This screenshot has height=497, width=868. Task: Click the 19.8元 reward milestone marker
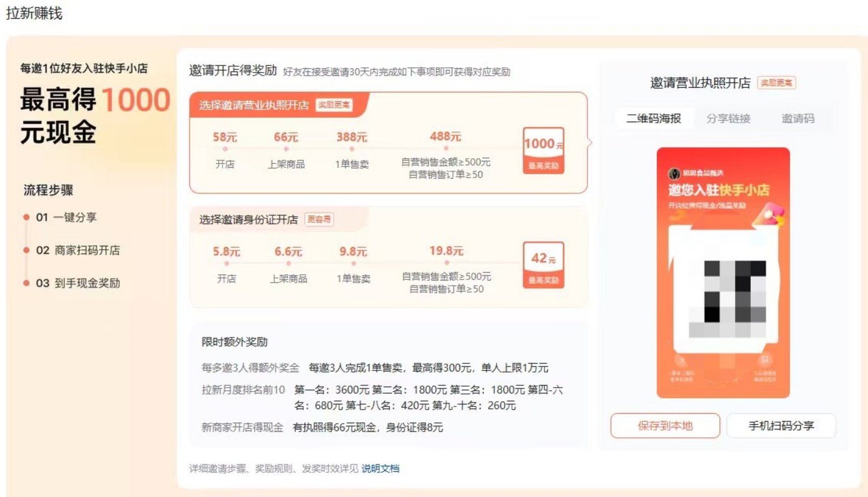(447, 263)
